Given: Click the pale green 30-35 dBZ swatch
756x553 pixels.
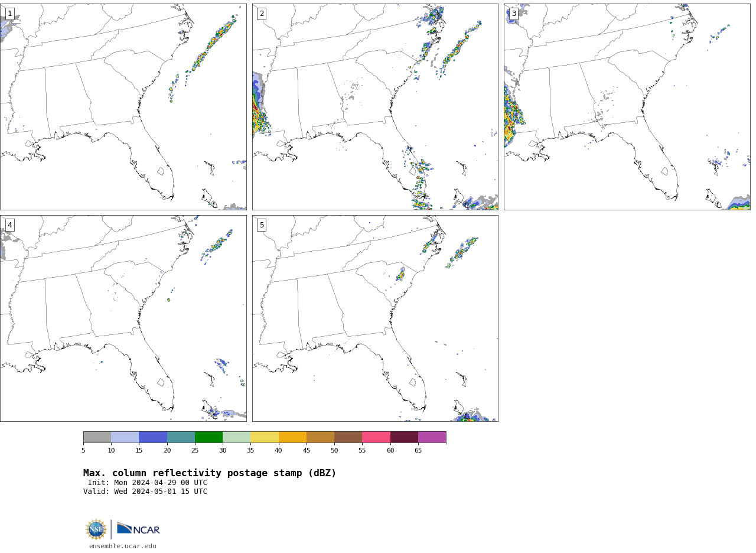Looking at the screenshot, I should point(236,437).
